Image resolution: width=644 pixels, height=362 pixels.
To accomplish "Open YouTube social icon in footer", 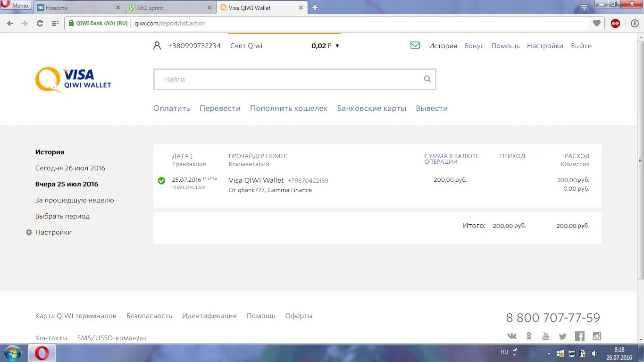I will [546, 336].
